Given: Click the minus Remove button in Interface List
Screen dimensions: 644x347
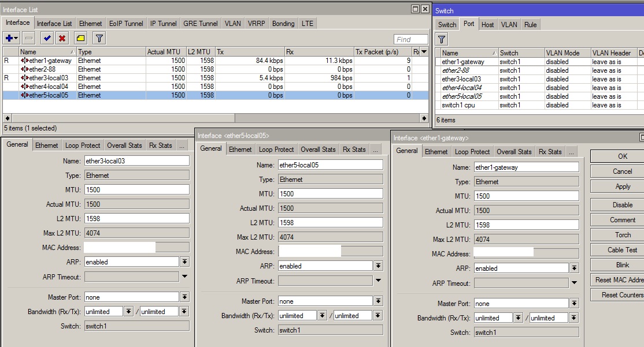Looking at the screenshot, I should 29,38.
